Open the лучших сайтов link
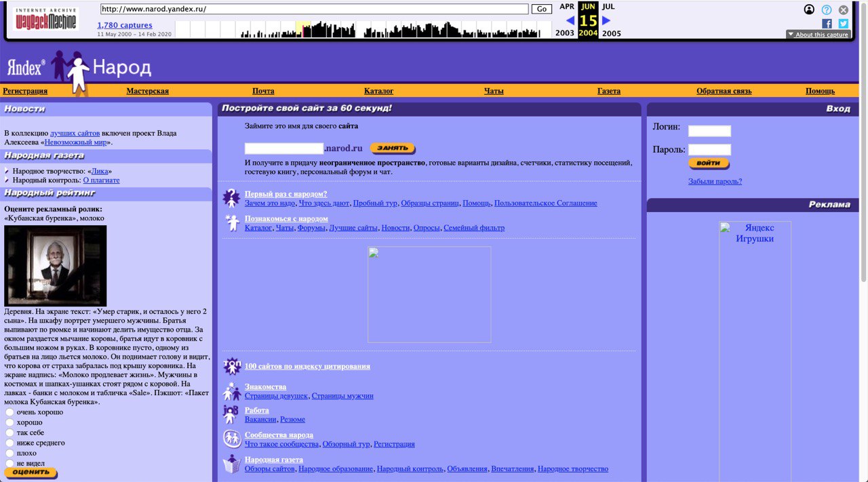The width and height of the screenshot is (868, 482). 75,134
